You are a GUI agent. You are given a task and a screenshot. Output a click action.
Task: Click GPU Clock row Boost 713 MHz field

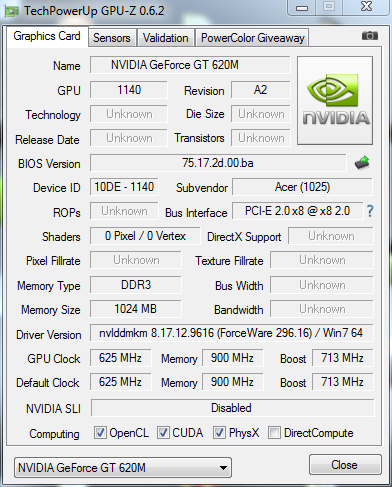343,358
